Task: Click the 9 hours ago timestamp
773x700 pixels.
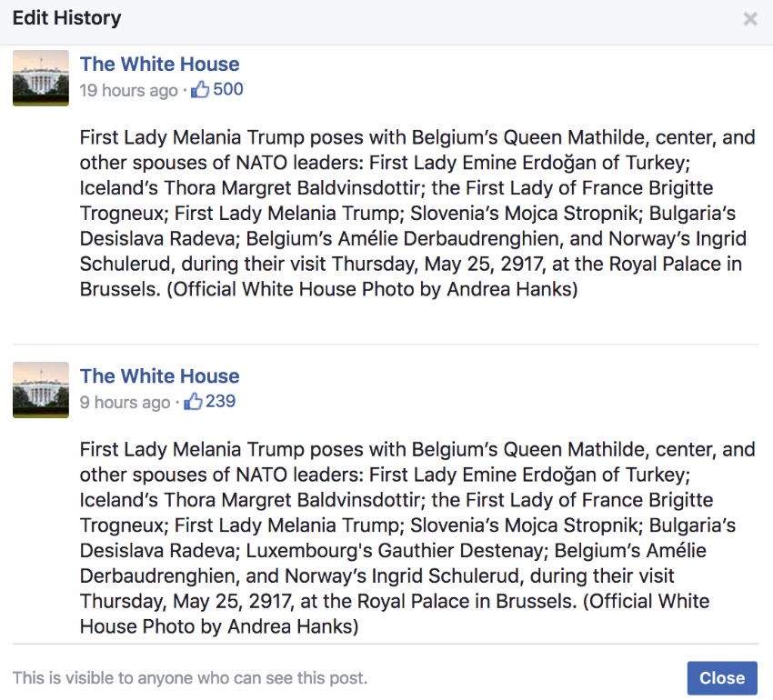Action: pyautogui.click(x=125, y=402)
